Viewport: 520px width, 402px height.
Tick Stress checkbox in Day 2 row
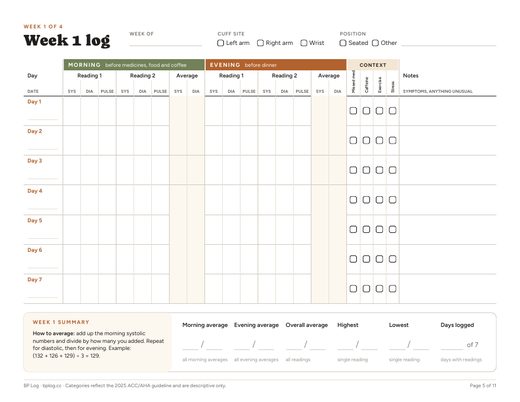[x=393, y=140]
